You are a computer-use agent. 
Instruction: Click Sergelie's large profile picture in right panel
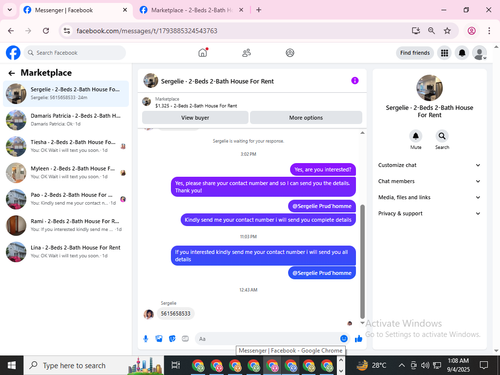pos(430,88)
